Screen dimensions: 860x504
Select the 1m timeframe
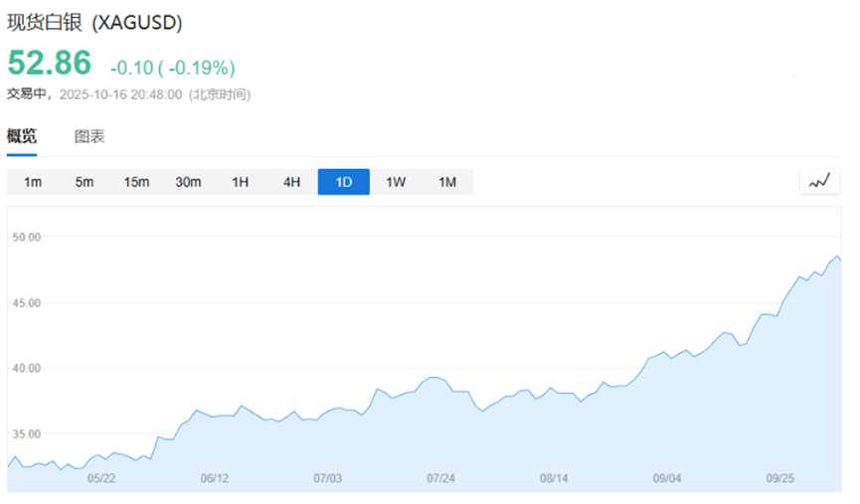point(33,182)
